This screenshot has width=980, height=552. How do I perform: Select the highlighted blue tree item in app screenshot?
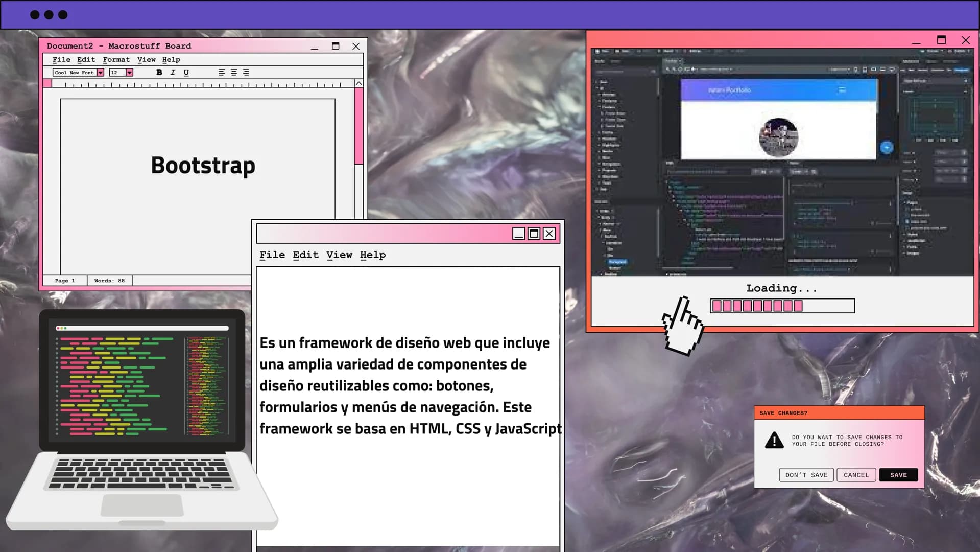click(617, 262)
